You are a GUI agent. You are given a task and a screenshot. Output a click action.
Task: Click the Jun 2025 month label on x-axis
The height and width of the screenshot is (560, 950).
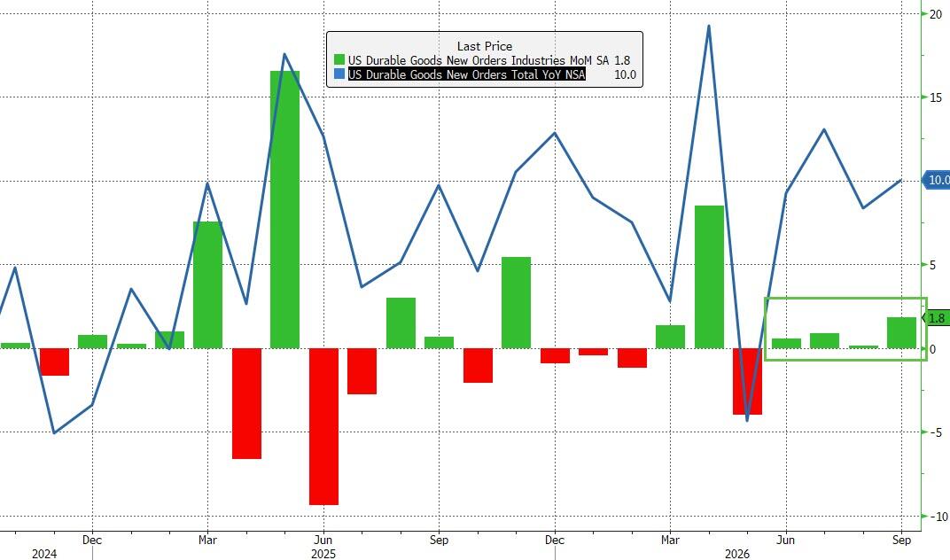(323, 540)
